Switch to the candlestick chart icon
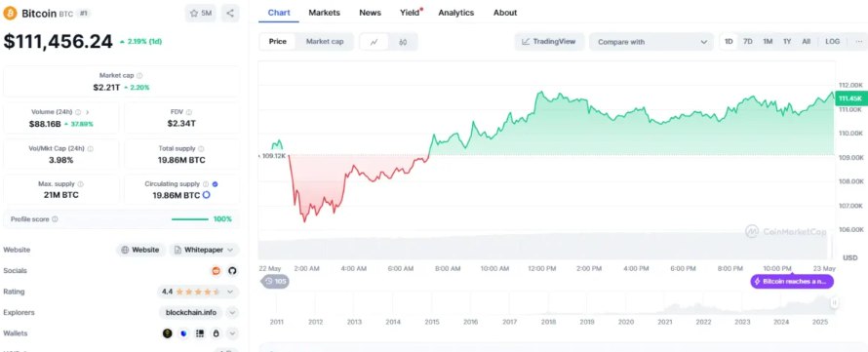This screenshot has width=868, height=352. tap(403, 42)
